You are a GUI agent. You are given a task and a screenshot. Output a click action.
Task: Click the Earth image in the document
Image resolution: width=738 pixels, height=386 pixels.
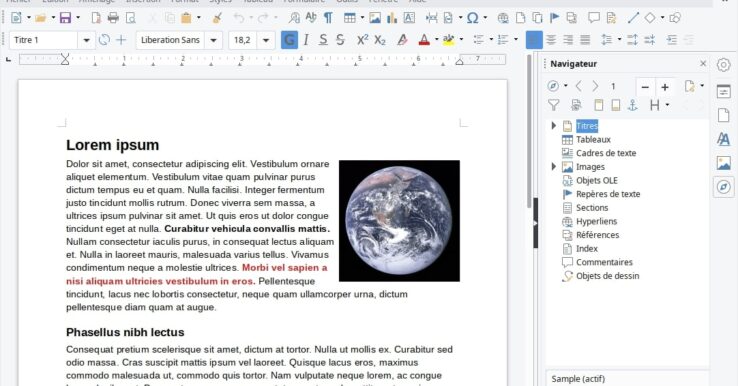point(399,221)
